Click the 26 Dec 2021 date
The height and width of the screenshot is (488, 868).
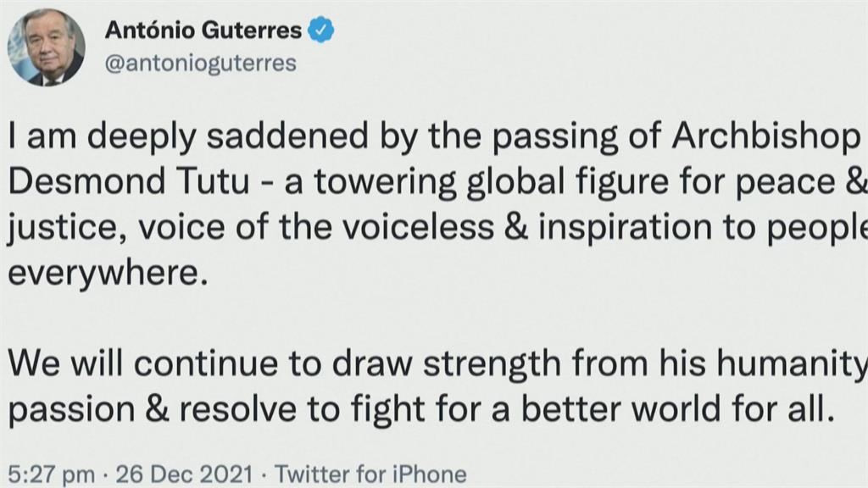coord(184,474)
